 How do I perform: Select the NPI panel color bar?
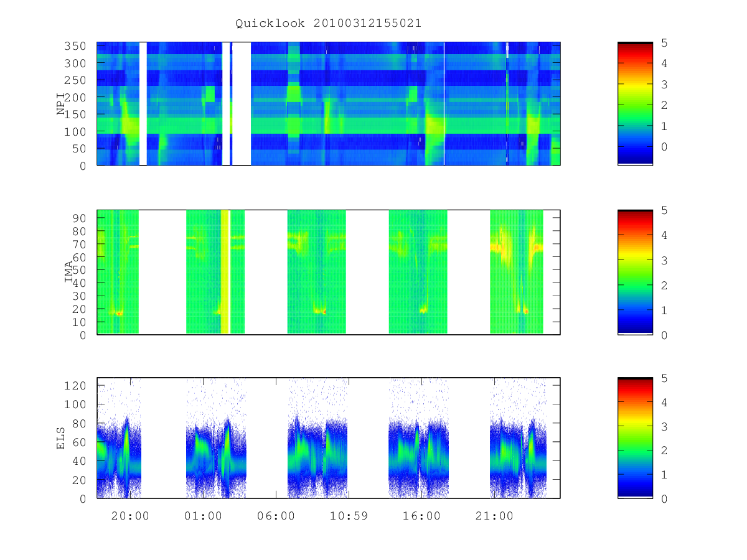[x=635, y=104]
